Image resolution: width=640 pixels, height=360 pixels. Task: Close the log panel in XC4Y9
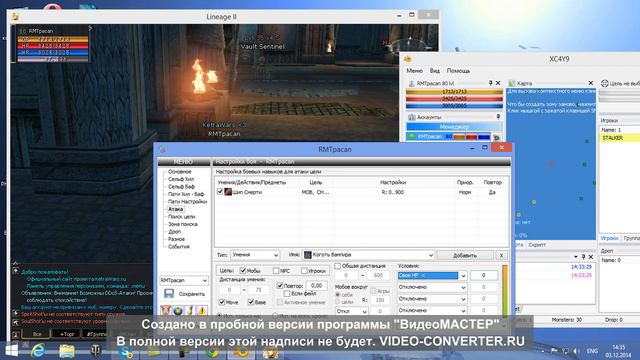click(591, 257)
